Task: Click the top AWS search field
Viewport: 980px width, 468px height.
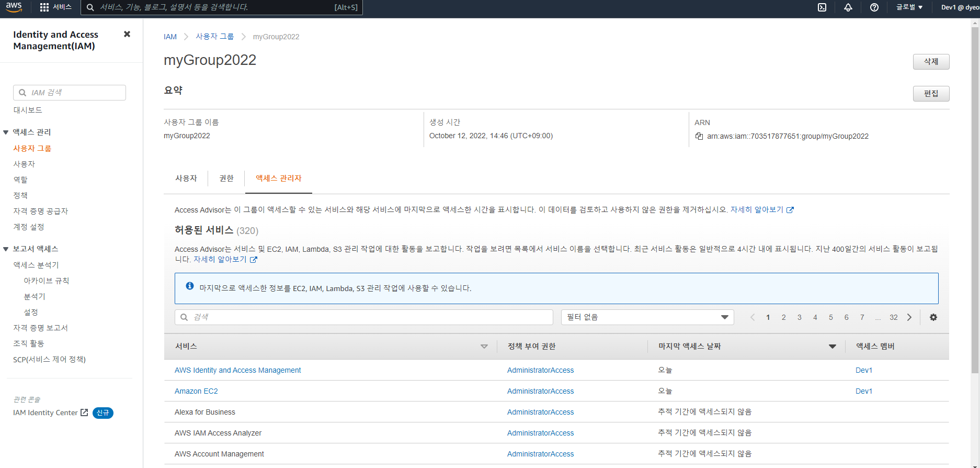Action: 222,7
